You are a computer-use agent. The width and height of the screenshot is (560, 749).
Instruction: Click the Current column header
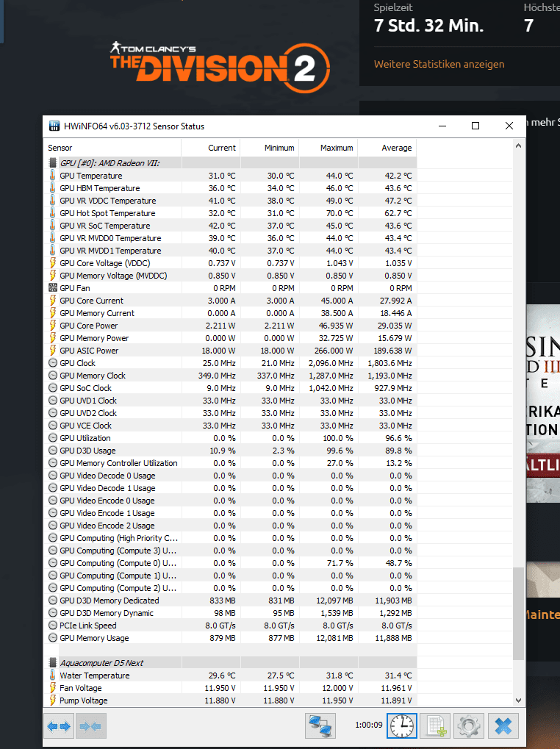point(211,148)
